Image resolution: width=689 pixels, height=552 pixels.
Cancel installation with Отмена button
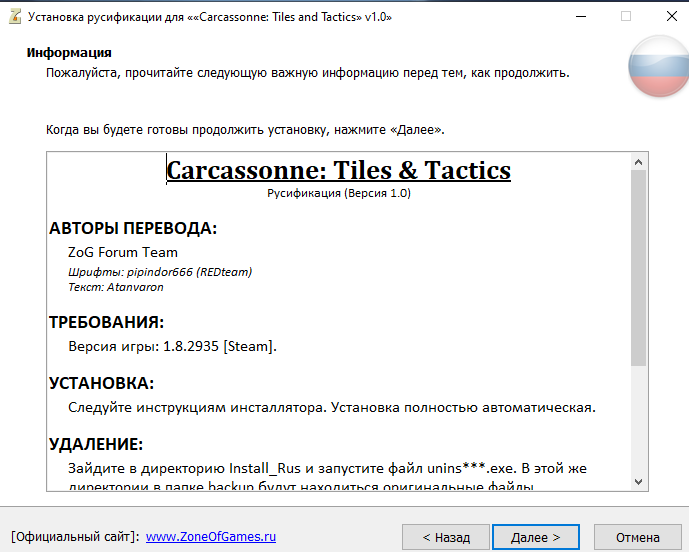[638, 537]
